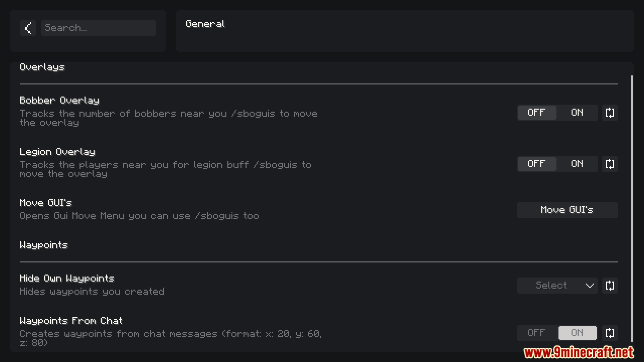Select ON for Waypoints From Chat
Viewport: 644px width, 362px height.
(577, 333)
